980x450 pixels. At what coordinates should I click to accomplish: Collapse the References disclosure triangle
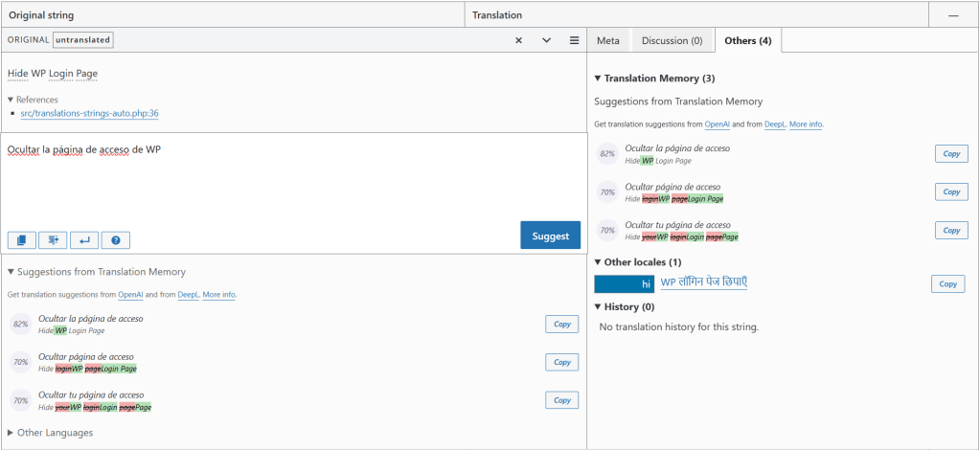11,100
